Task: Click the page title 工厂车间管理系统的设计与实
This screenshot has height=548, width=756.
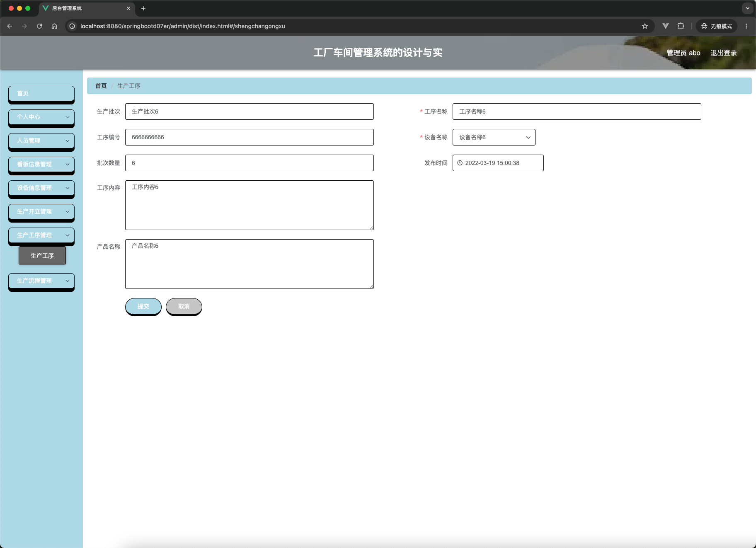Action: coord(378,53)
